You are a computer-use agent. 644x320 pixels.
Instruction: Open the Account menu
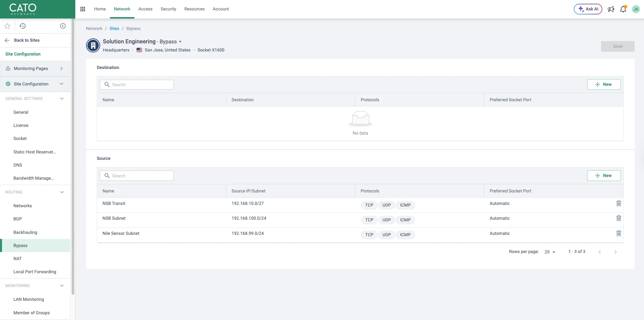[221, 9]
